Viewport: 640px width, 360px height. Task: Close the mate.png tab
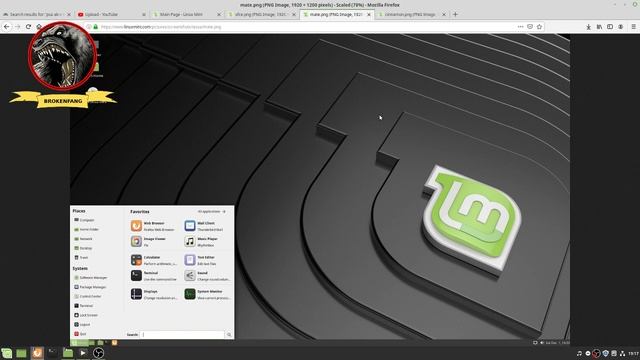coord(369,14)
